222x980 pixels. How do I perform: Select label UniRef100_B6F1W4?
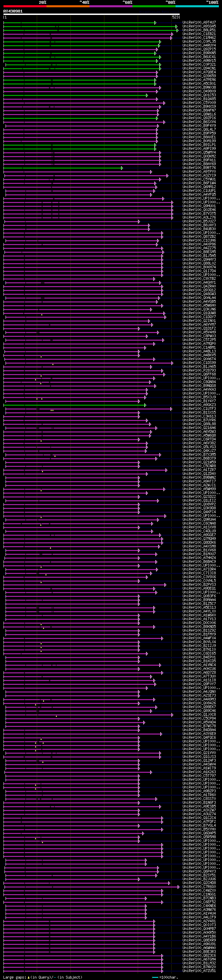[x=199, y=183]
